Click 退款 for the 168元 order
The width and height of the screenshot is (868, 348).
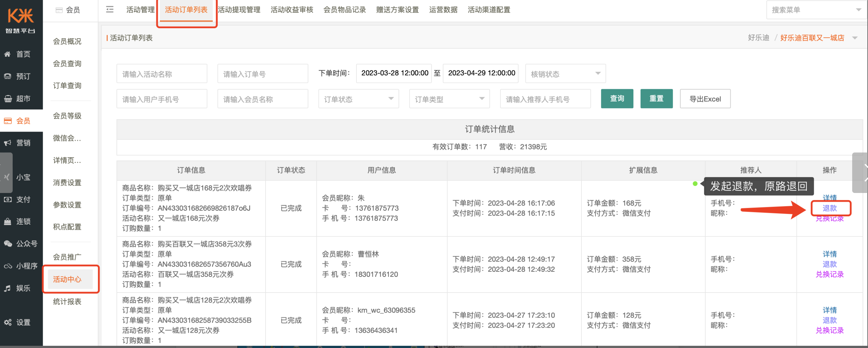(829, 208)
